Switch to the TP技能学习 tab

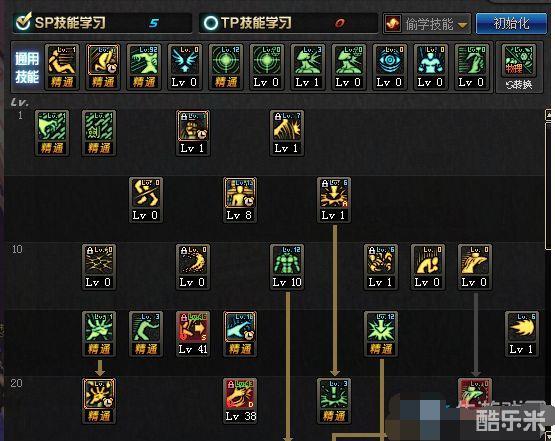point(288,23)
